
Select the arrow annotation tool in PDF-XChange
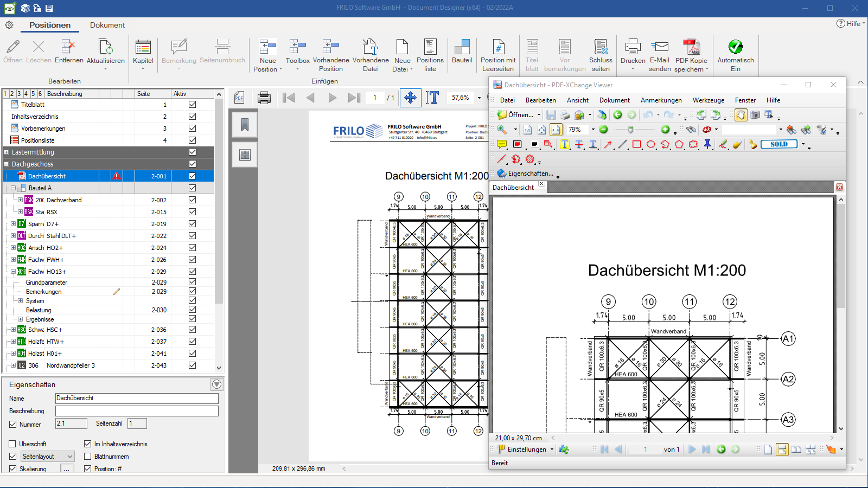click(608, 144)
